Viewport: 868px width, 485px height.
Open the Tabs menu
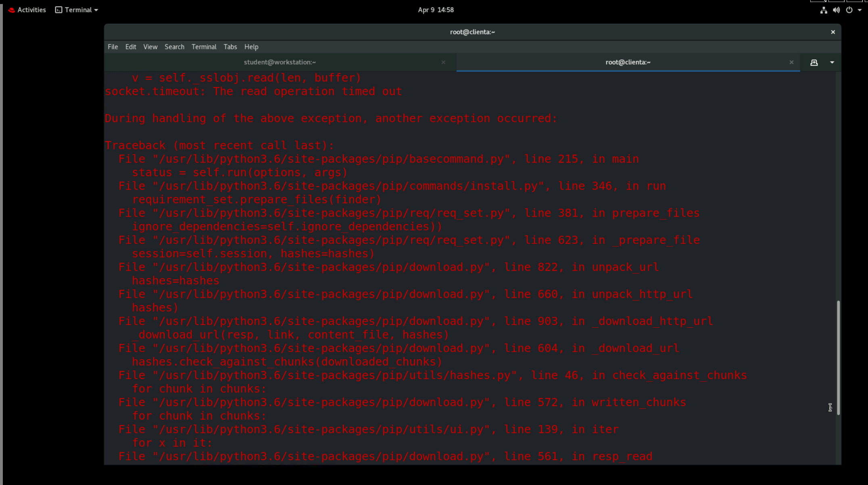pos(230,47)
